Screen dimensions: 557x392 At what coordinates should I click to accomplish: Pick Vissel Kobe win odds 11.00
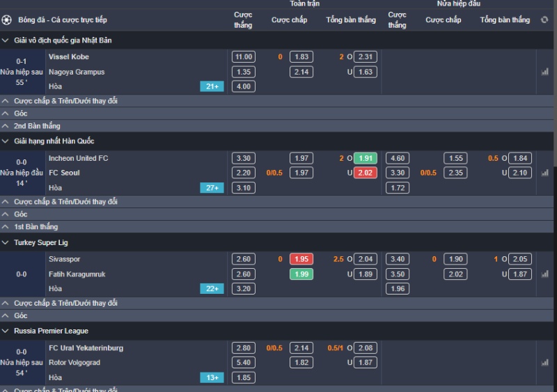tap(244, 57)
